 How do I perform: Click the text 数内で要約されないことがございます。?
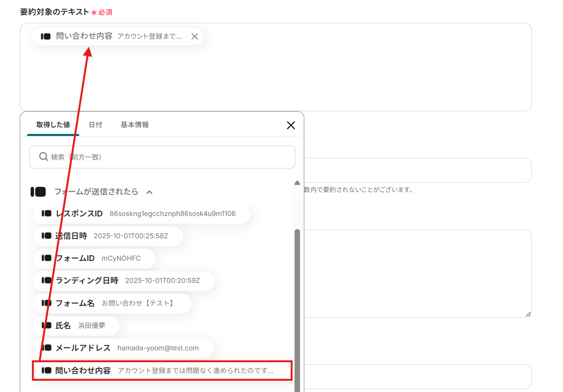coord(358,190)
